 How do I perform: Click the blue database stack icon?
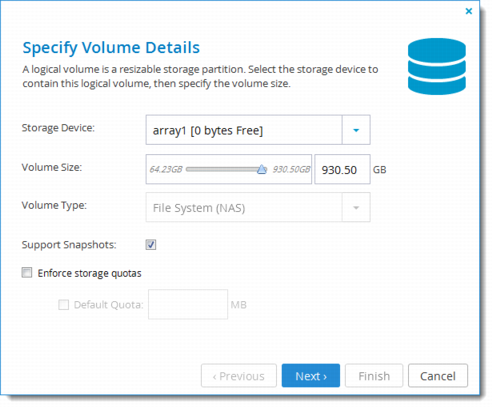[437, 66]
